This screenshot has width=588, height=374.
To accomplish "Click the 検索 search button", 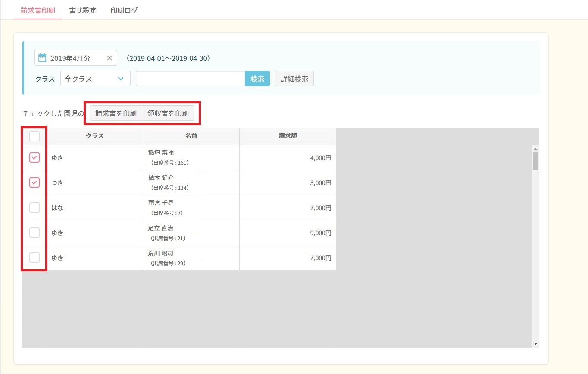I will (257, 79).
